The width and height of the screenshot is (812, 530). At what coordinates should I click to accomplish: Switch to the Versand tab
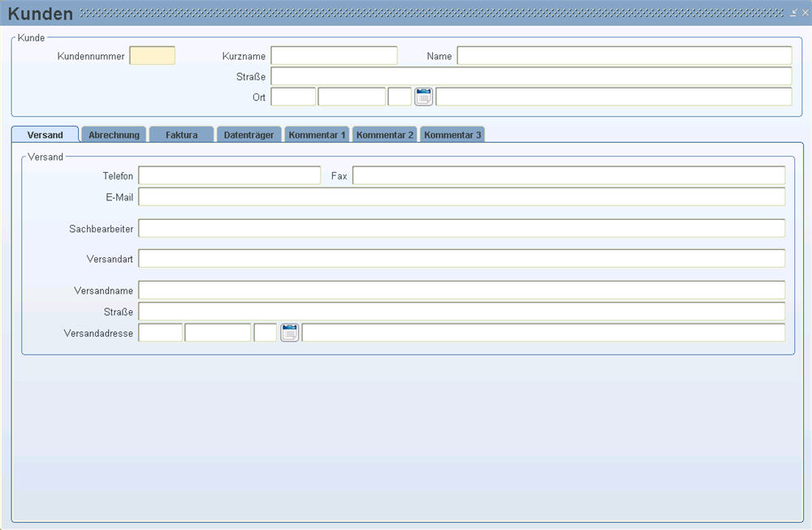(45, 135)
